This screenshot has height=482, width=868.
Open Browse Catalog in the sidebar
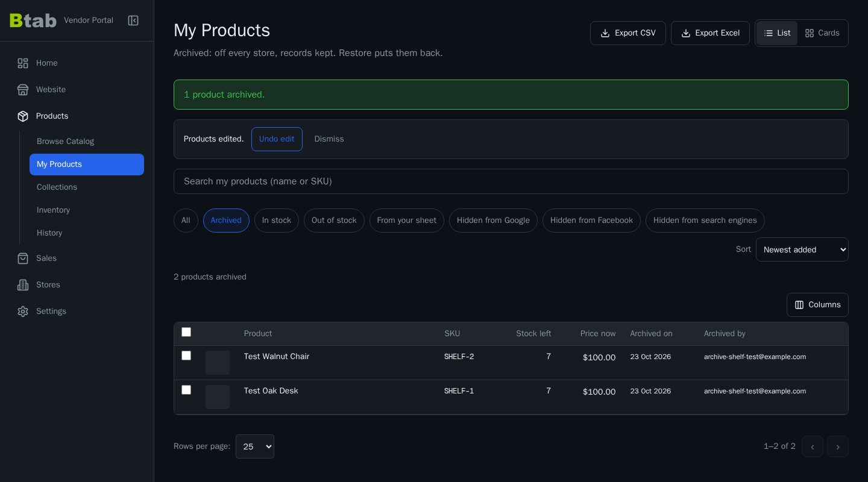[87, 142]
